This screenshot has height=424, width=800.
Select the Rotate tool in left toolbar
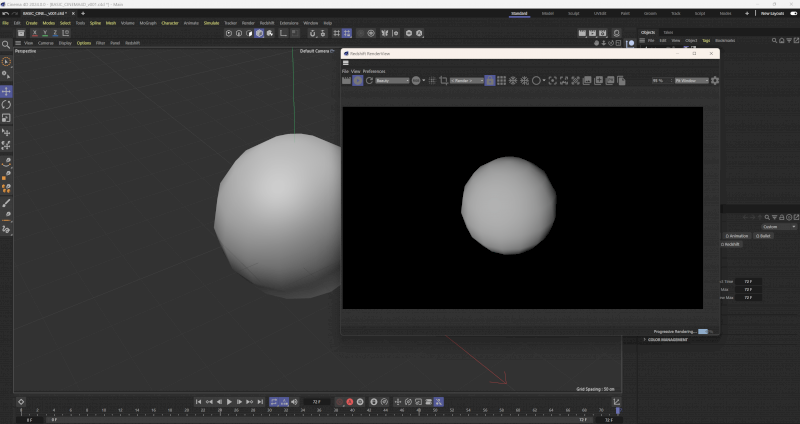pos(6,104)
